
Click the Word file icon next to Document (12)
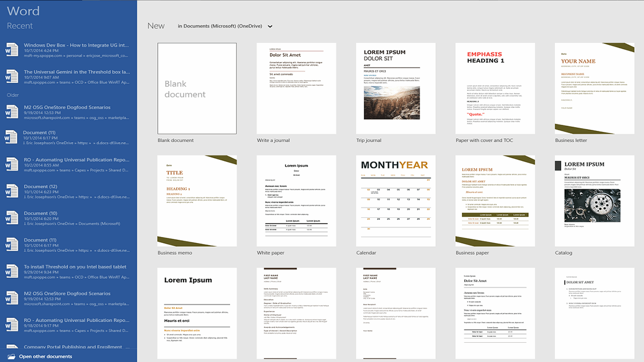(11, 191)
